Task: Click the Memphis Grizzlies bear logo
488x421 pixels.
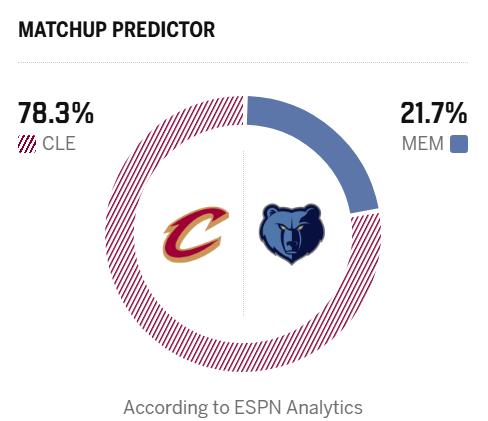Action: point(292,234)
